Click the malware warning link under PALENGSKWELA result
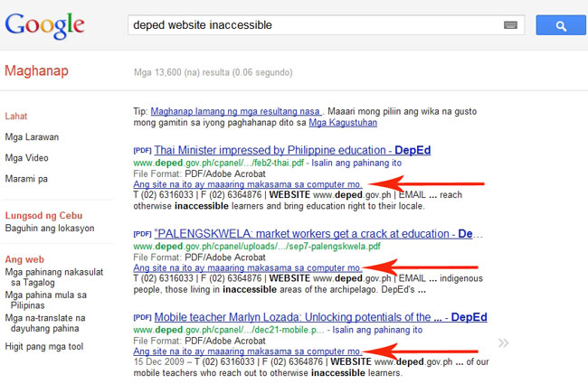Image resolution: width=588 pixels, height=384 pixels. 248,267
